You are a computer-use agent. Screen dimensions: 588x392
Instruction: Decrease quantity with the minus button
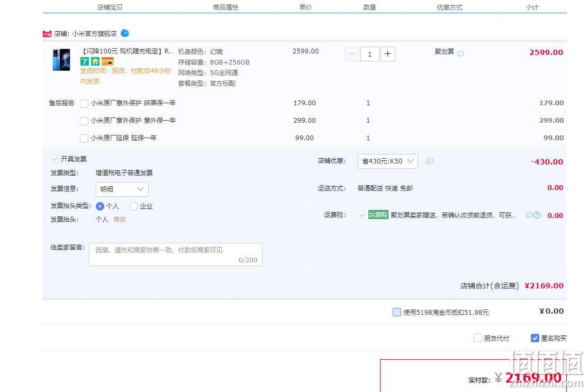click(x=352, y=54)
